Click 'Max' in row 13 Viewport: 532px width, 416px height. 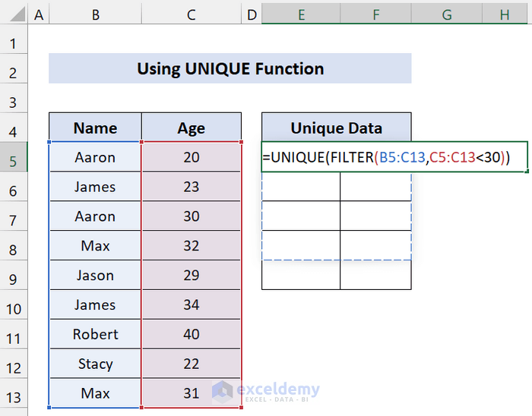click(x=95, y=393)
